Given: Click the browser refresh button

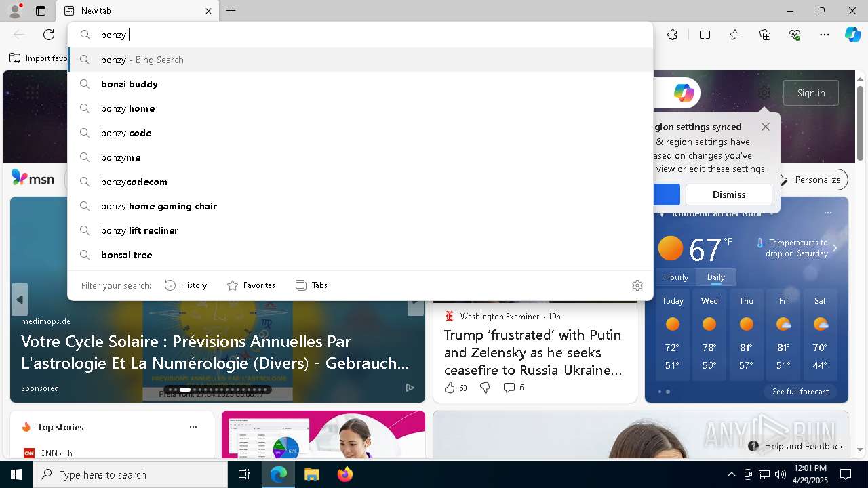Looking at the screenshot, I should [x=49, y=35].
